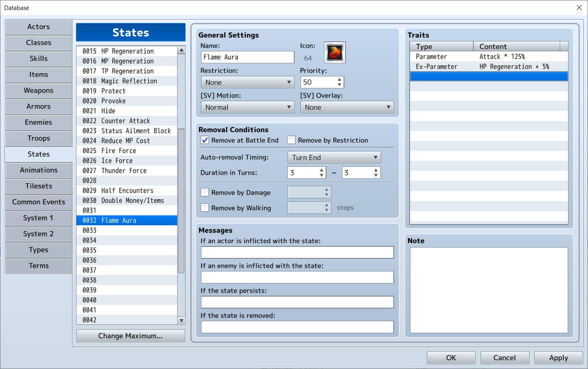Click the Flame Aura state icon
The height and width of the screenshot is (369, 588).
334,53
